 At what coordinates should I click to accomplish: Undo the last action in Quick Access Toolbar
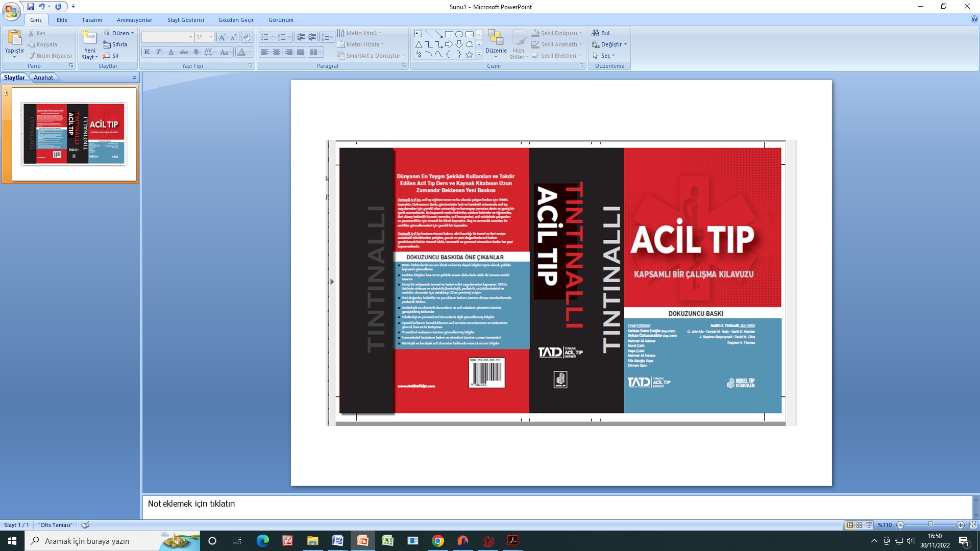[x=41, y=7]
